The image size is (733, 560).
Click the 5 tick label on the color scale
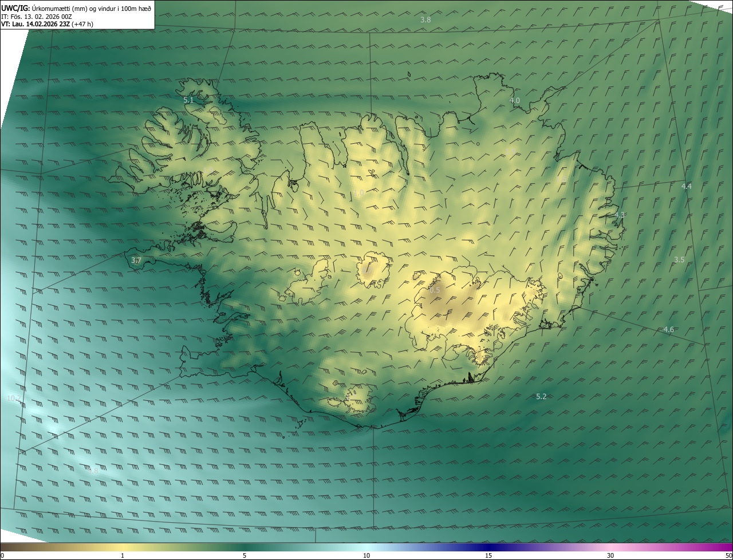(x=245, y=555)
